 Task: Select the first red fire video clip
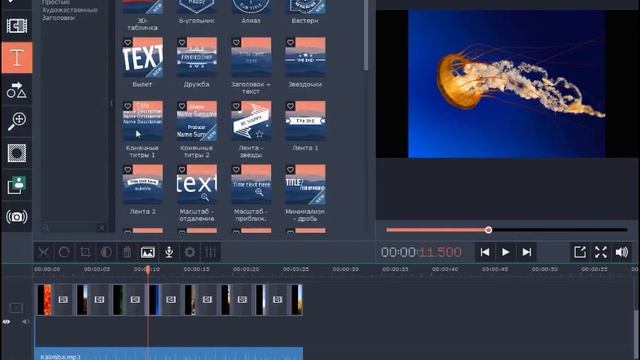[x=44, y=300]
